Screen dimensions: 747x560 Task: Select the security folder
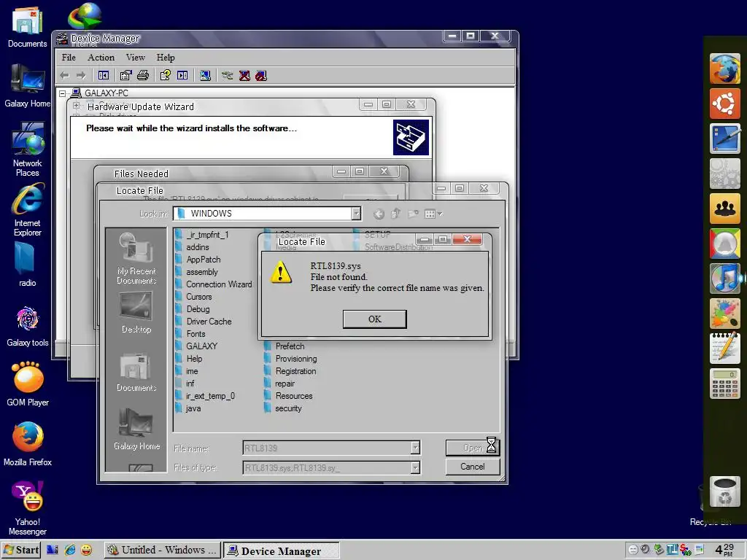[x=283, y=408]
